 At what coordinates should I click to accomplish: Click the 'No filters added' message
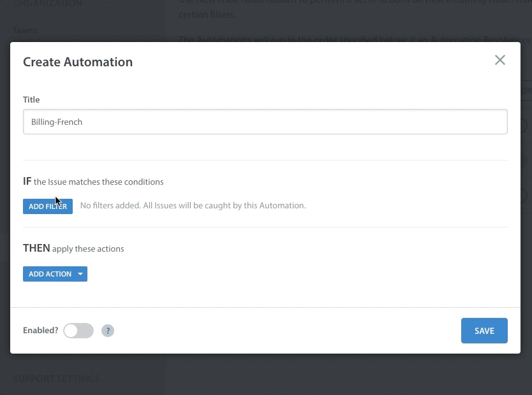[193, 206]
